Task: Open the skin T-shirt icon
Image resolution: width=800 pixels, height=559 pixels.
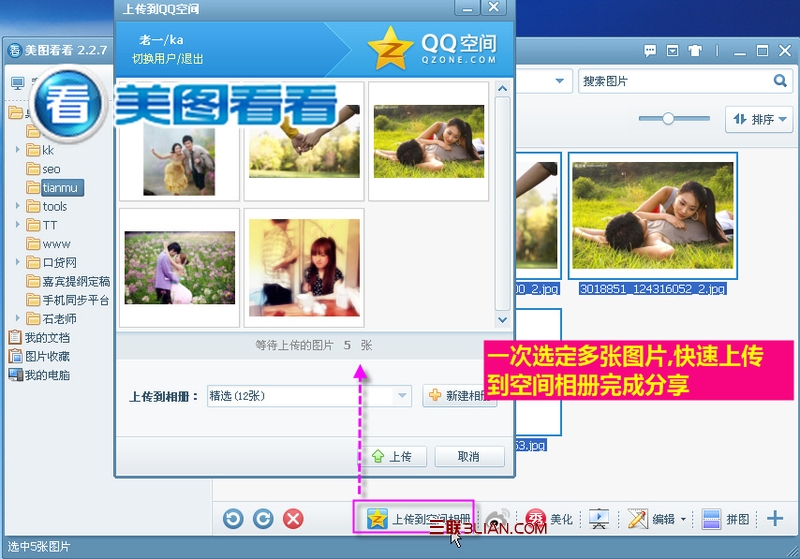Action: (x=695, y=50)
